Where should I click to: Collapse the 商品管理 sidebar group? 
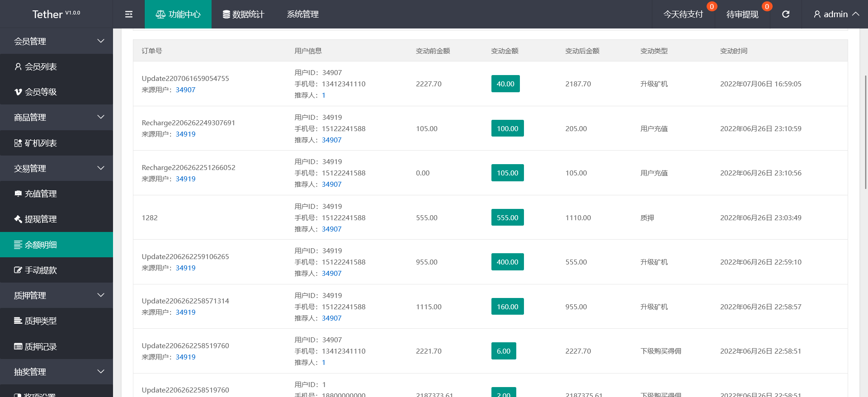101,117
